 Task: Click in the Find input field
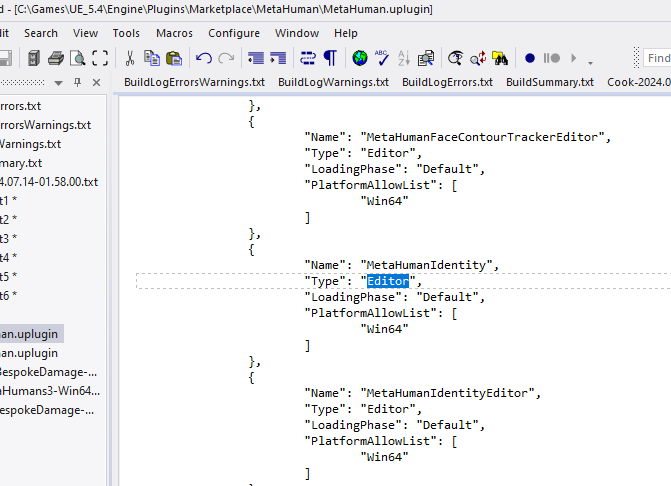tap(657, 58)
